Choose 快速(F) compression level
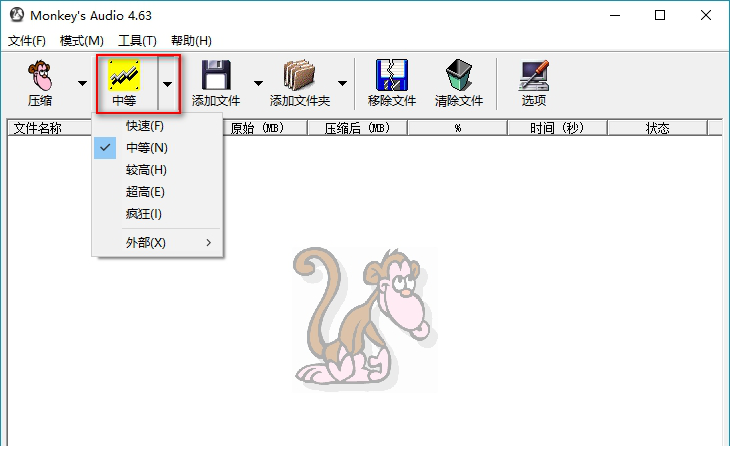 [x=145, y=126]
